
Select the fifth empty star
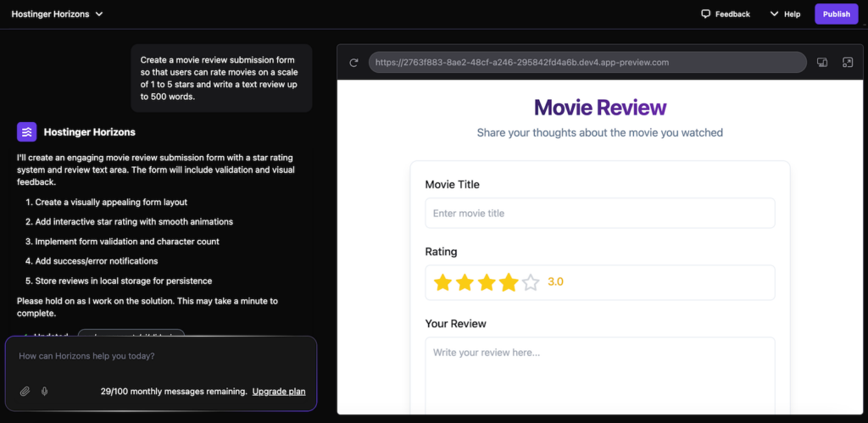pos(531,282)
